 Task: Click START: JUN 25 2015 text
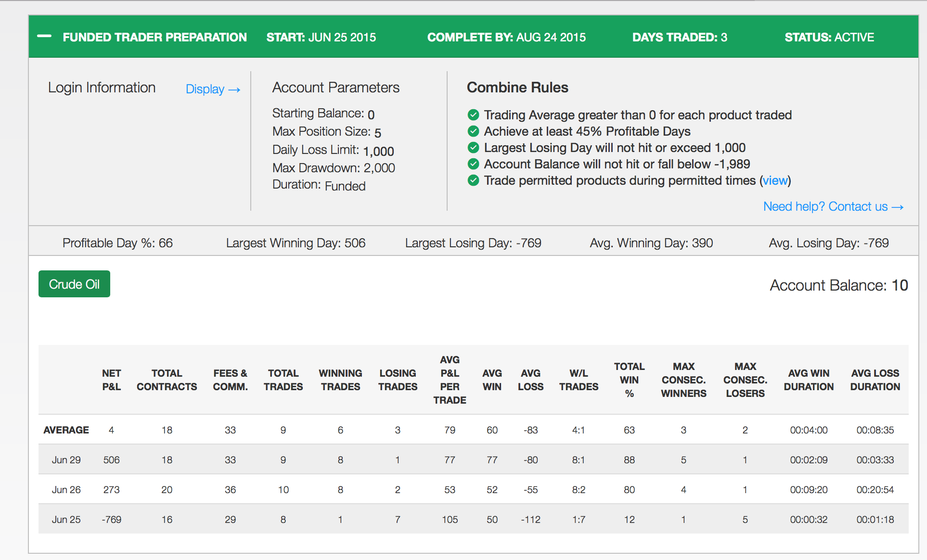point(321,37)
